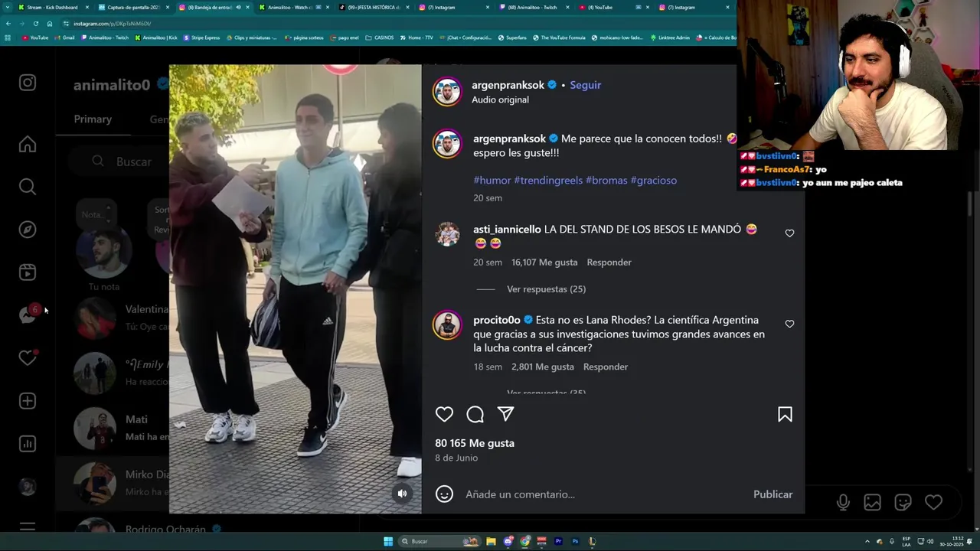
Task: Click image attach icon in chat
Action: click(872, 502)
